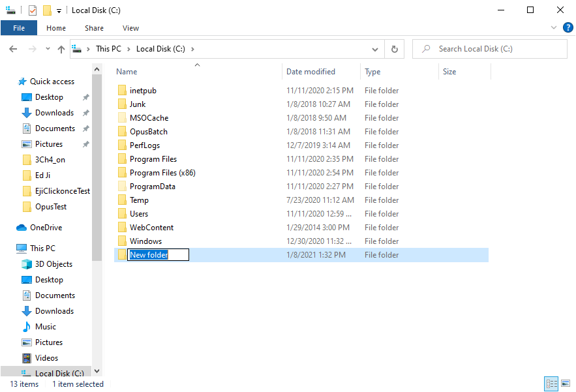Switch to the Home ribbon tab
The image size is (576, 392).
point(56,28)
